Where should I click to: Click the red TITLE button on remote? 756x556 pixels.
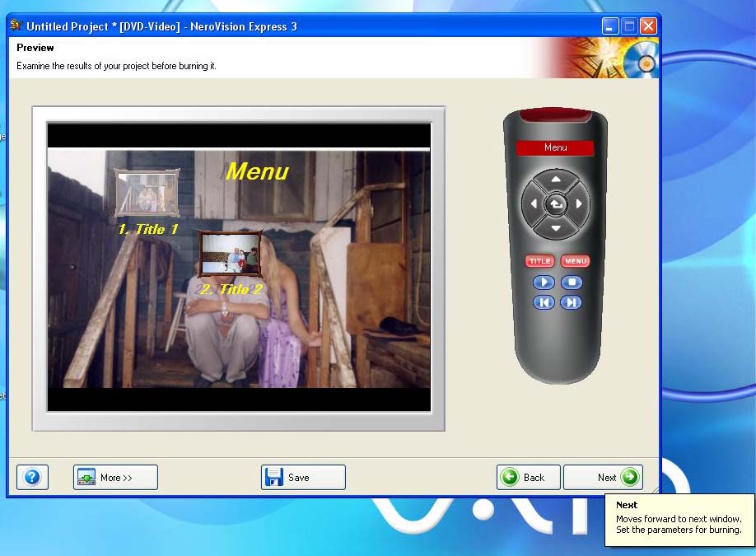coord(539,261)
